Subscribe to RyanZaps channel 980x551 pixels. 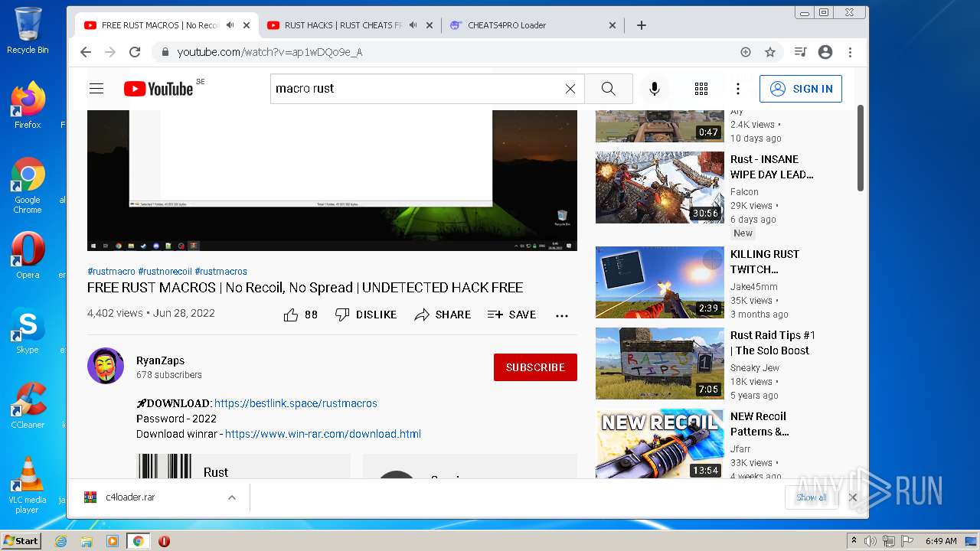pyautogui.click(x=535, y=367)
